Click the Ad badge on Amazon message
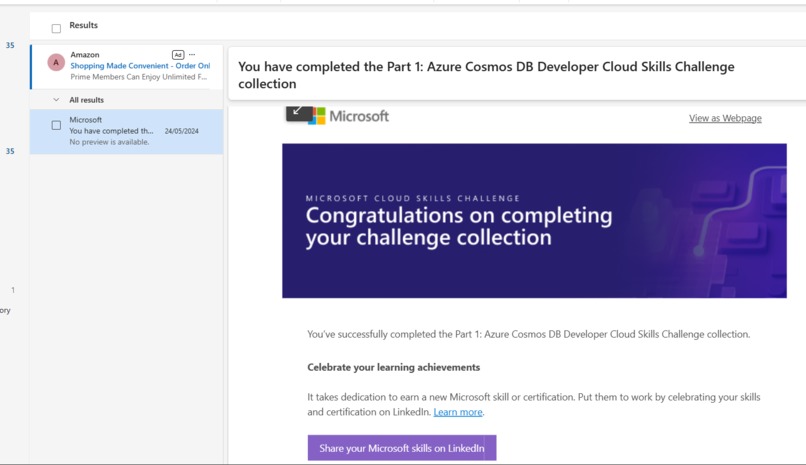The image size is (806, 465). tap(178, 54)
